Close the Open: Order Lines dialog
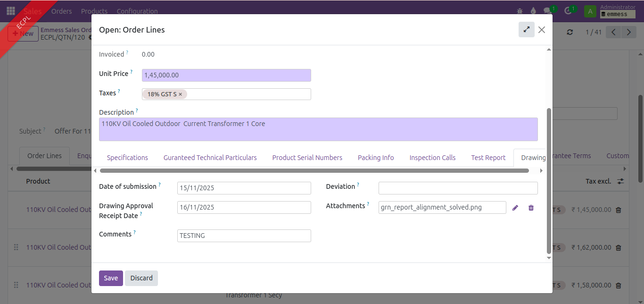 pyautogui.click(x=542, y=30)
